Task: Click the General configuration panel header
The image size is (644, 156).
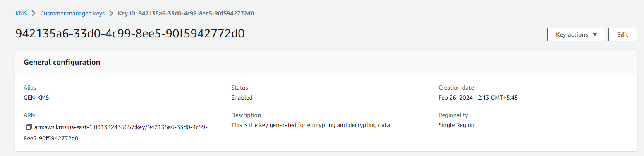Action: (x=326, y=63)
